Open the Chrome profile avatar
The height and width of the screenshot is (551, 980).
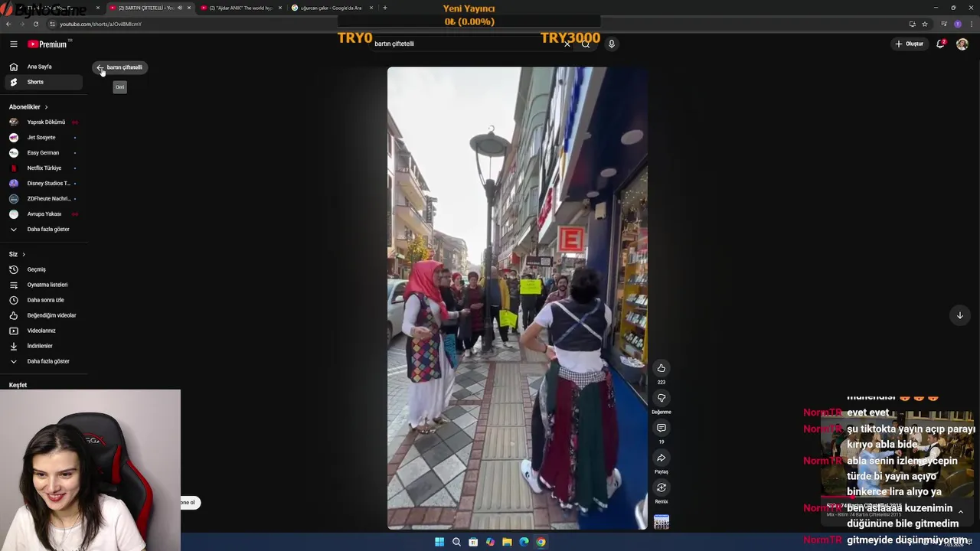(958, 24)
